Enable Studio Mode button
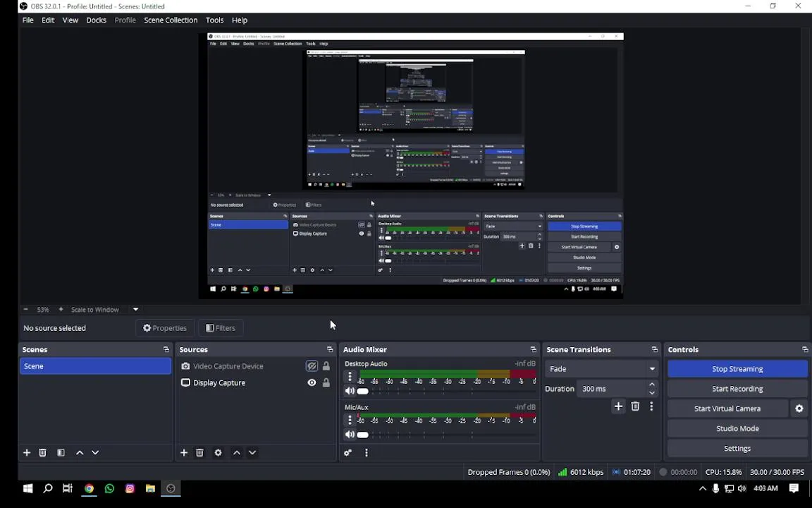Image resolution: width=812 pixels, height=508 pixels. [737, 429]
